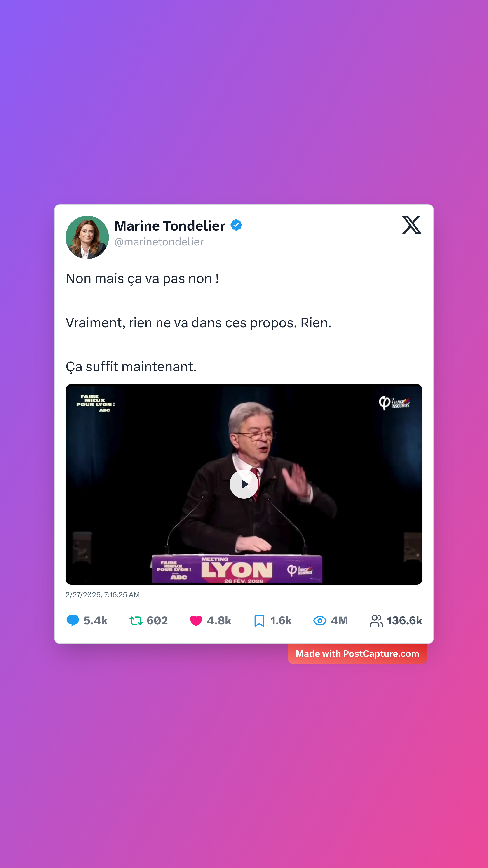
Task: Bookmark the post via the bookmark icon
Action: tap(259, 620)
